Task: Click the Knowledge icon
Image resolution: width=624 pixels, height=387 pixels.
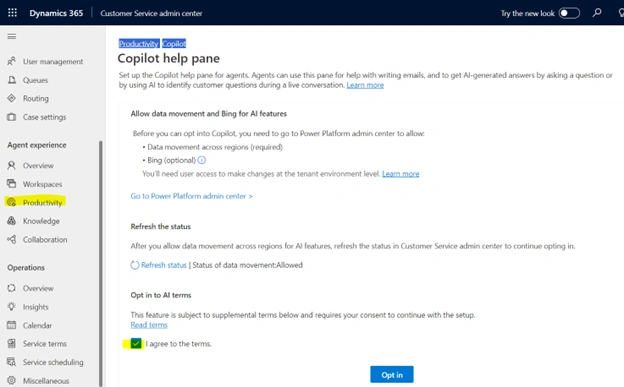Action: [12, 221]
